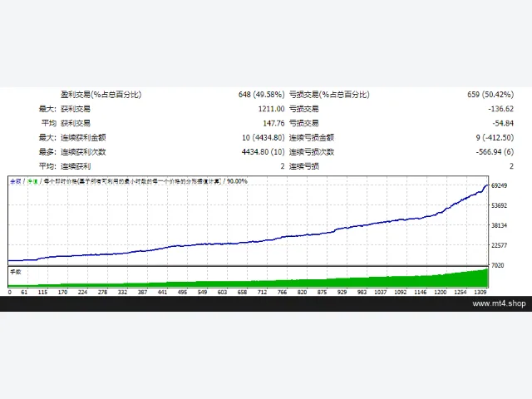532x399 pixels.
Task: Click the x-axis label 1146
Action: pos(421,292)
